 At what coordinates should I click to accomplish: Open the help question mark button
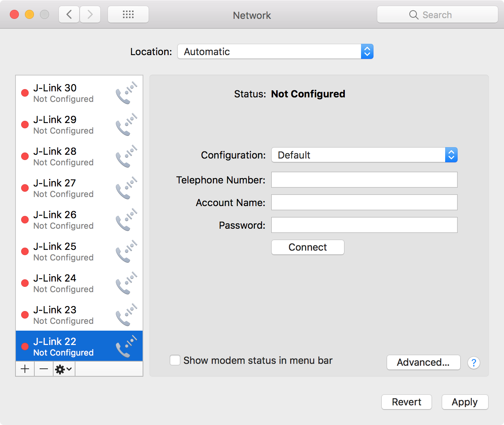tap(474, 363)
